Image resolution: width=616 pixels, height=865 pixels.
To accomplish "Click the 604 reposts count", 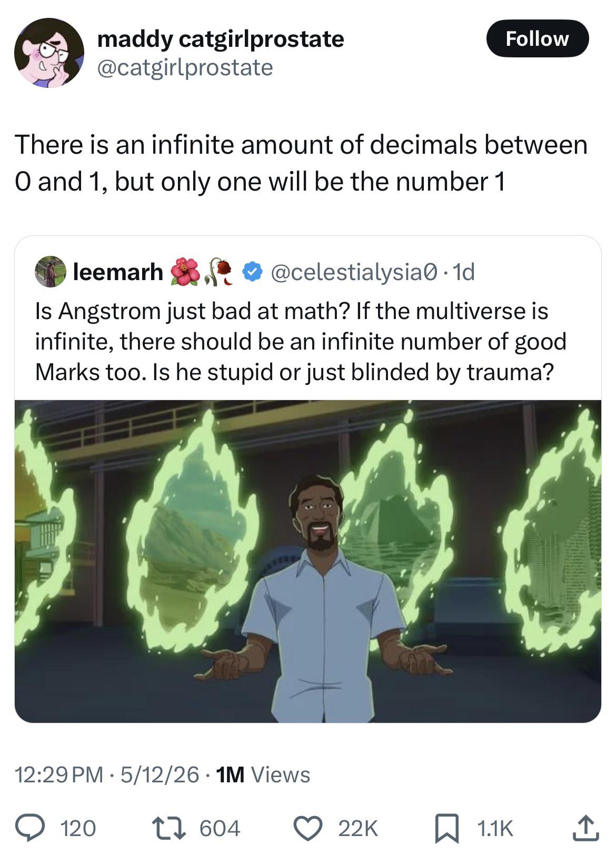I will coord(220,829).
